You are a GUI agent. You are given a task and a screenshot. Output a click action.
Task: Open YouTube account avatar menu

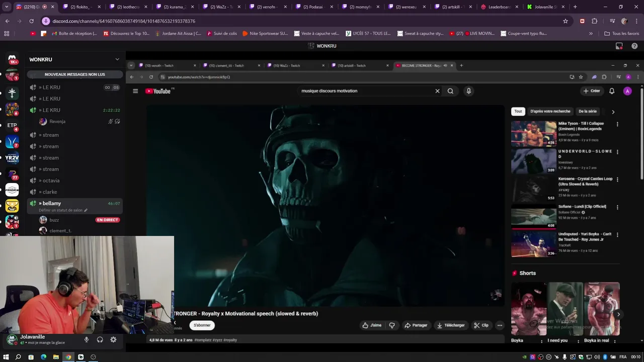(627, 91)
